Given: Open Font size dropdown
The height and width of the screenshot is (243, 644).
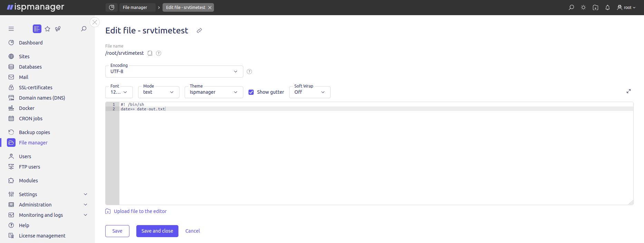Looking at the screenshot, I should (x=119, y=92).
